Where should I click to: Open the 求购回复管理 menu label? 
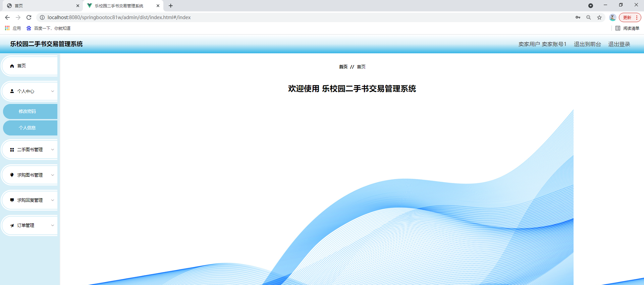(30, 200)
